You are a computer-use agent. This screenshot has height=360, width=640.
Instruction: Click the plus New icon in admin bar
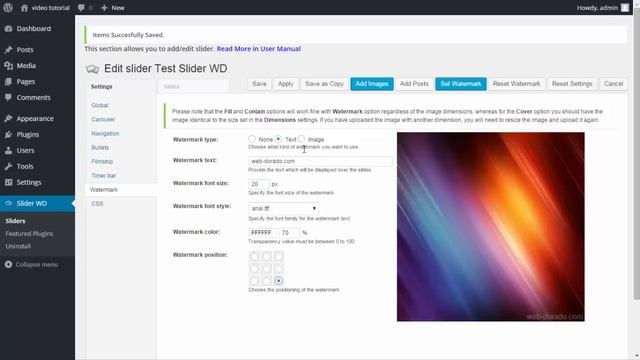point(104,8)
